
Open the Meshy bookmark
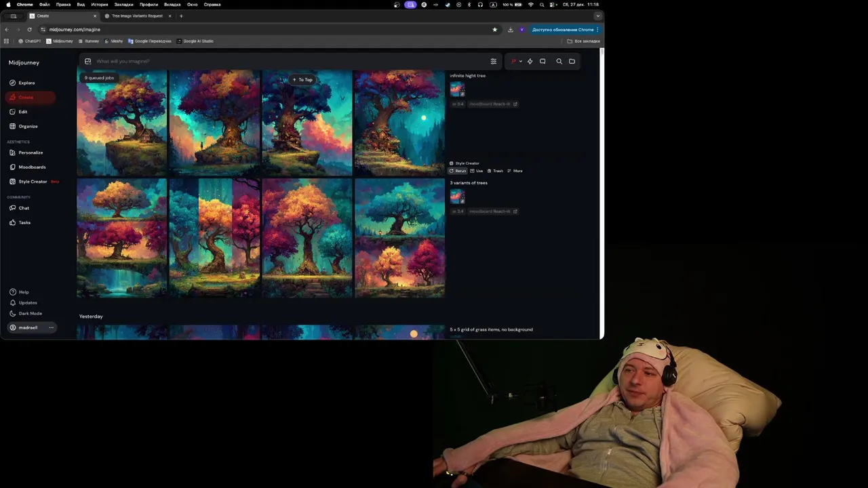coord(113,41)
